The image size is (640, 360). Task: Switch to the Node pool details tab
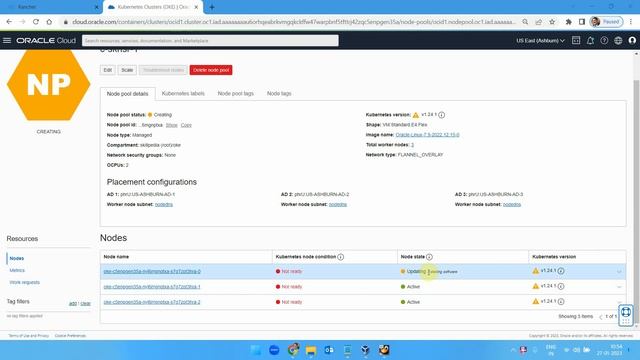click(x=127, y=93)
